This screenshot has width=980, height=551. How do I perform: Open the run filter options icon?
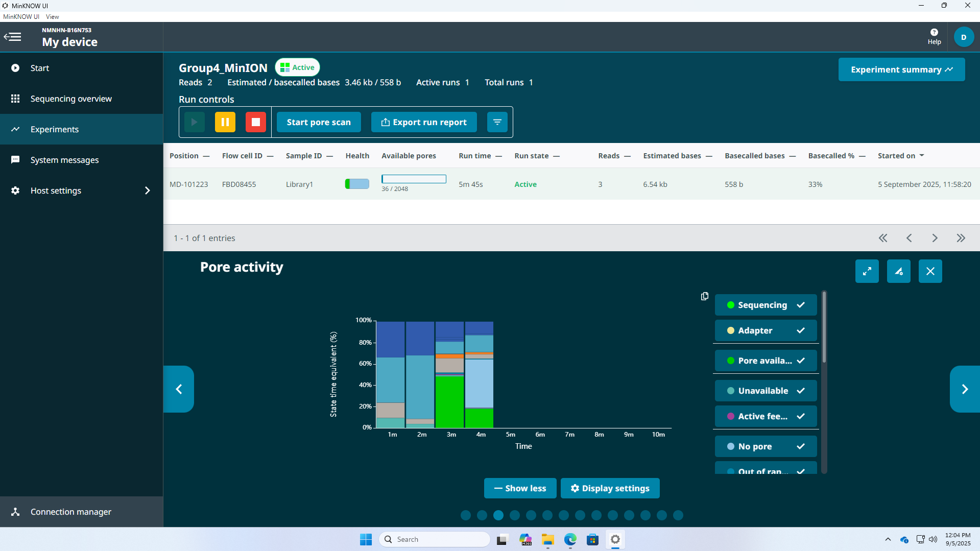[x=497, y=122]
